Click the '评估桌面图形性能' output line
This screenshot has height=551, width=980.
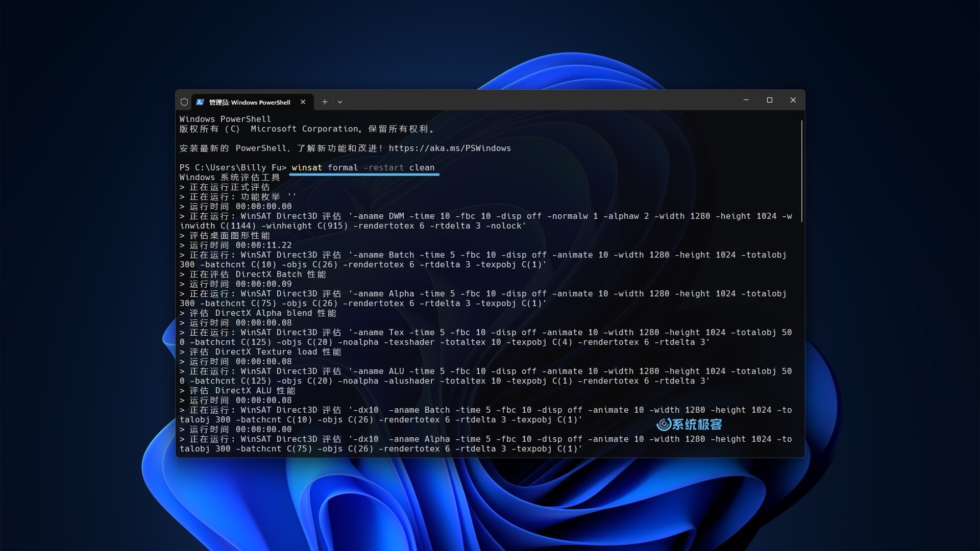(x=225, y=236)
